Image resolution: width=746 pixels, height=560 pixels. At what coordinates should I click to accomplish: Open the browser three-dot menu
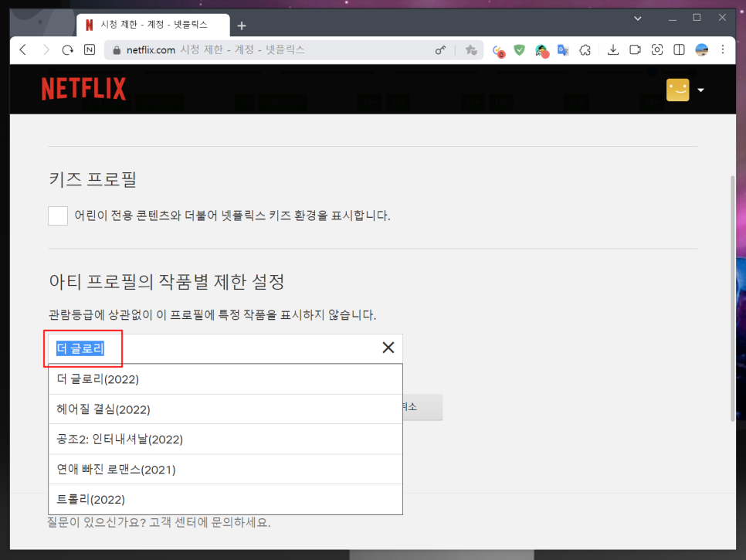point(723,49)
